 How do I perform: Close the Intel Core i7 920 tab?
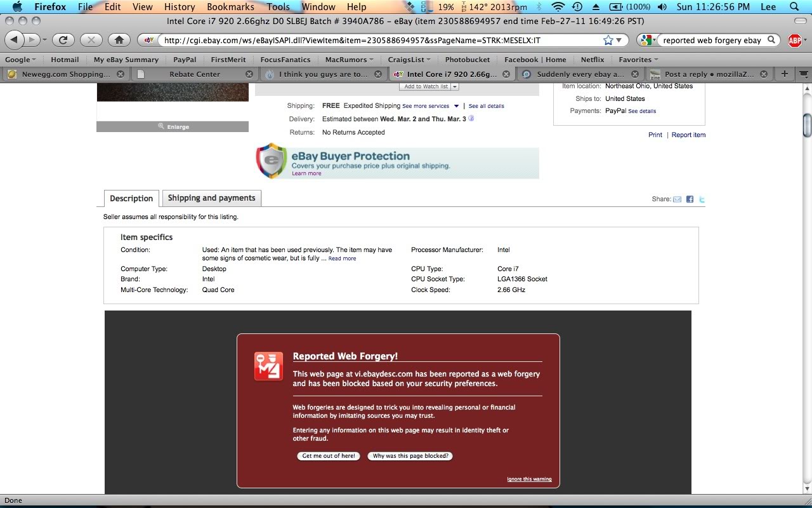(x=507, y=74)
